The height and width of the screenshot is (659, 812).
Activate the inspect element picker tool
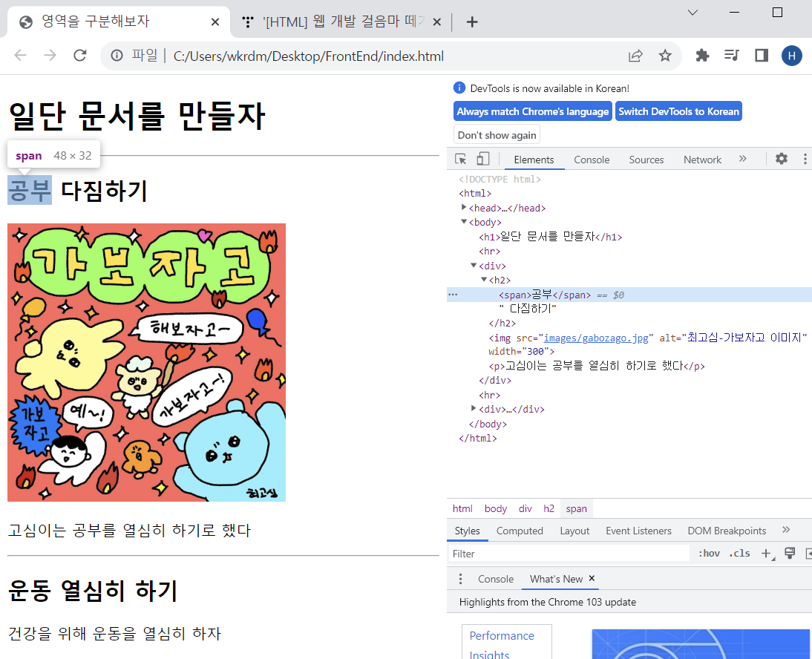pos(460,159)
